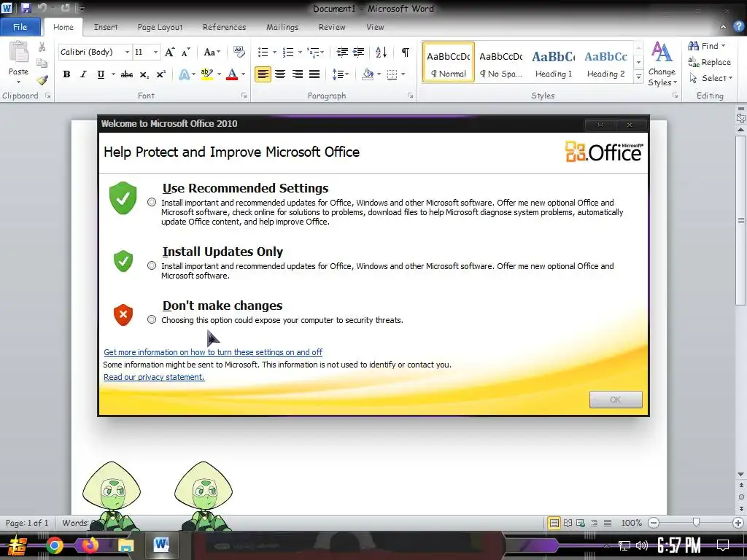Open the File tab

pos(20,27)
